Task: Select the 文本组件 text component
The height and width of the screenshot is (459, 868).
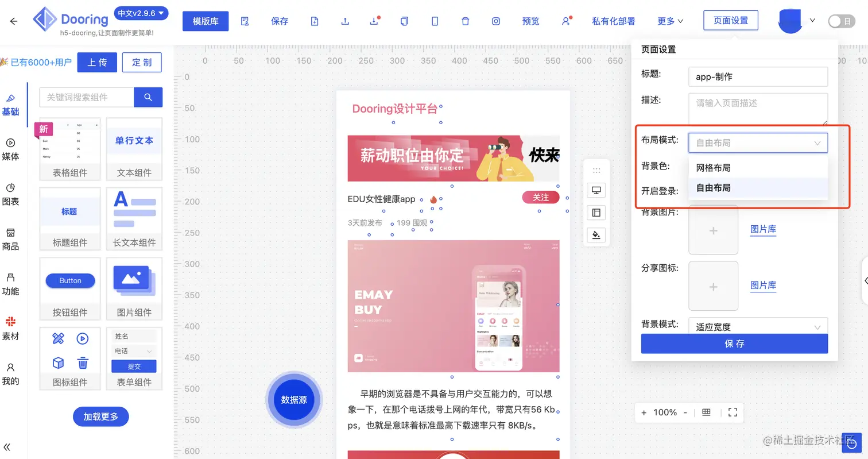Action: coord(134,149)
